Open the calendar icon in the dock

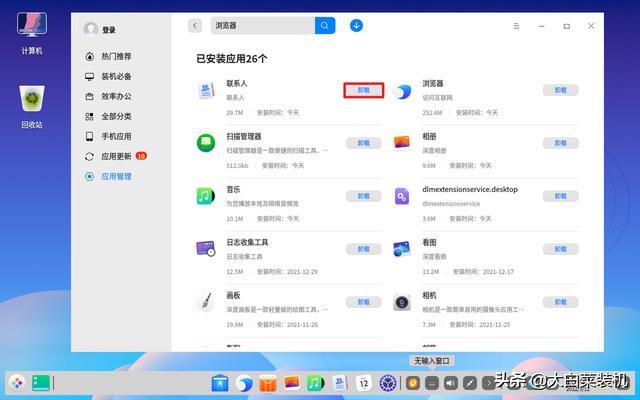[364, 383]
